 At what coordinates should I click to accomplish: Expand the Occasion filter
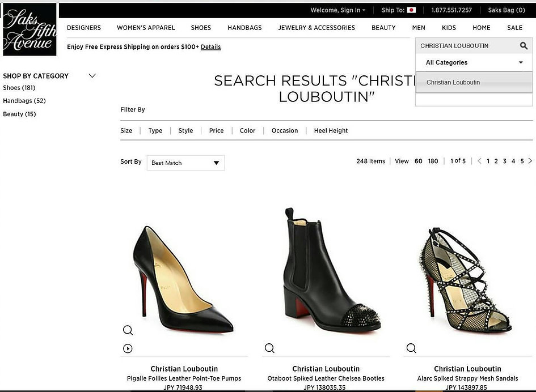(285, 130)
